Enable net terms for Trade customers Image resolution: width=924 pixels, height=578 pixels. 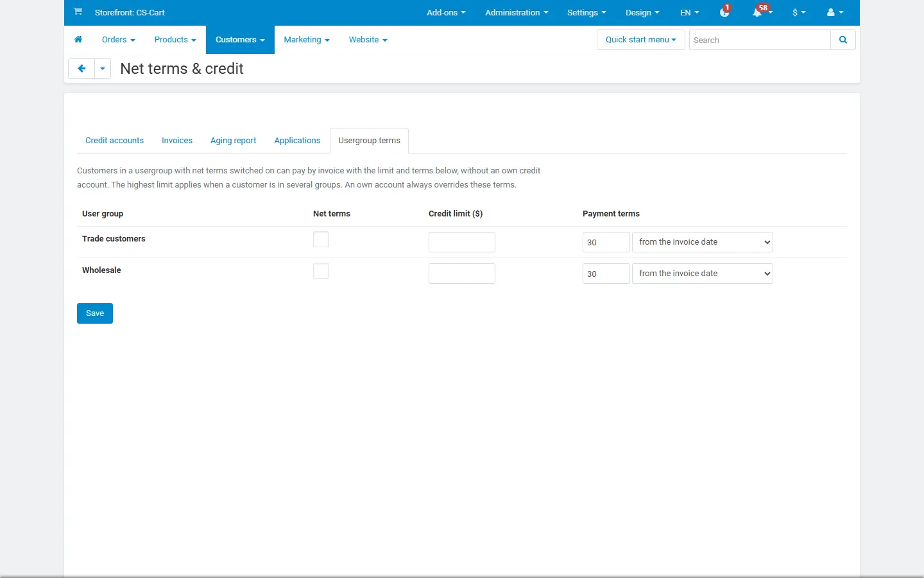point(321,240)
